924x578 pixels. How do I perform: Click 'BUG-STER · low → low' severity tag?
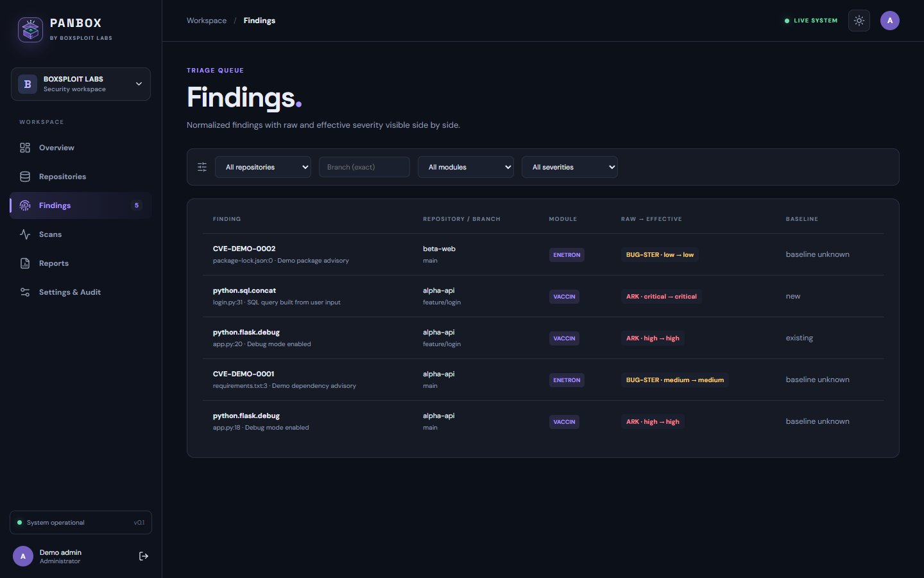pyautogui.click(x=660, y=255)
